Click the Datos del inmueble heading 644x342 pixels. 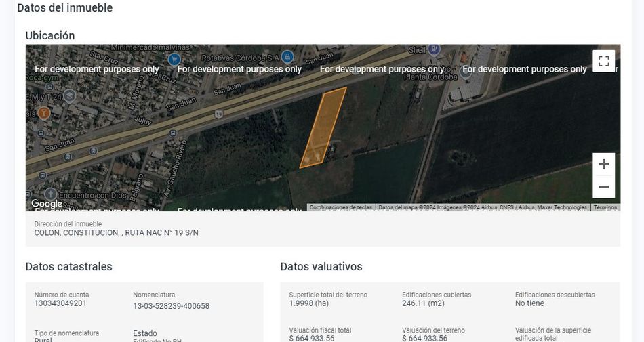click(x=65, y=8)
